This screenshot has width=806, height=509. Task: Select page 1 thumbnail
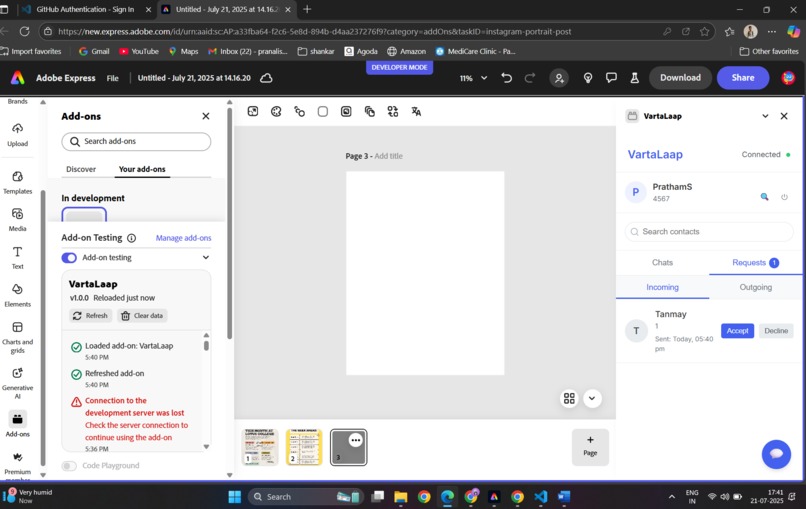tap(260, 447)
